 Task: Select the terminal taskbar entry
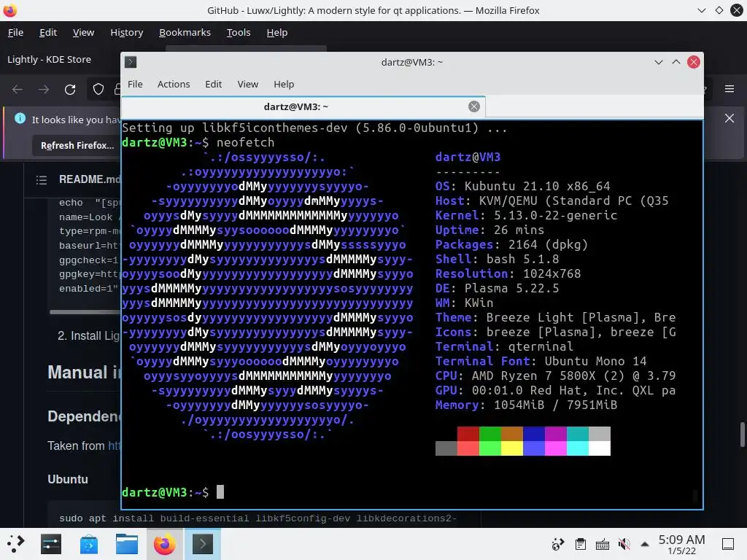203,544
